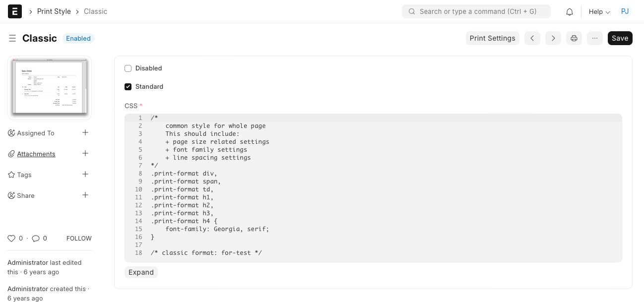Click the printer icon

tap(574, 38)
